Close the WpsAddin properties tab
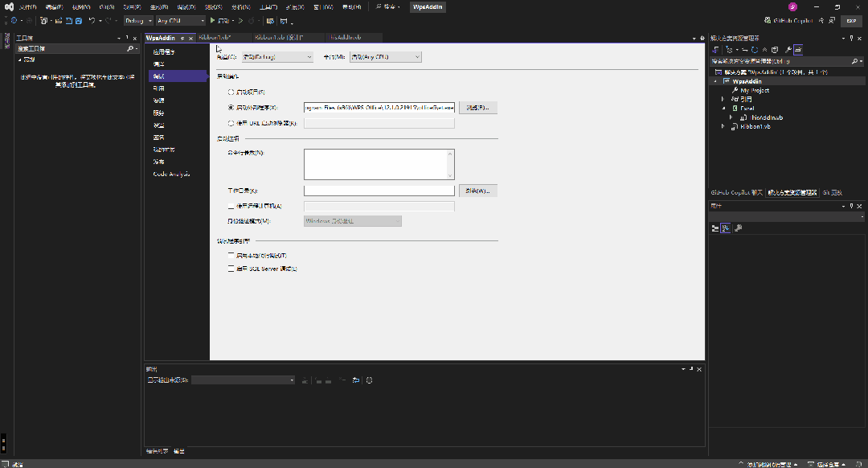 (x=191, y=39)
